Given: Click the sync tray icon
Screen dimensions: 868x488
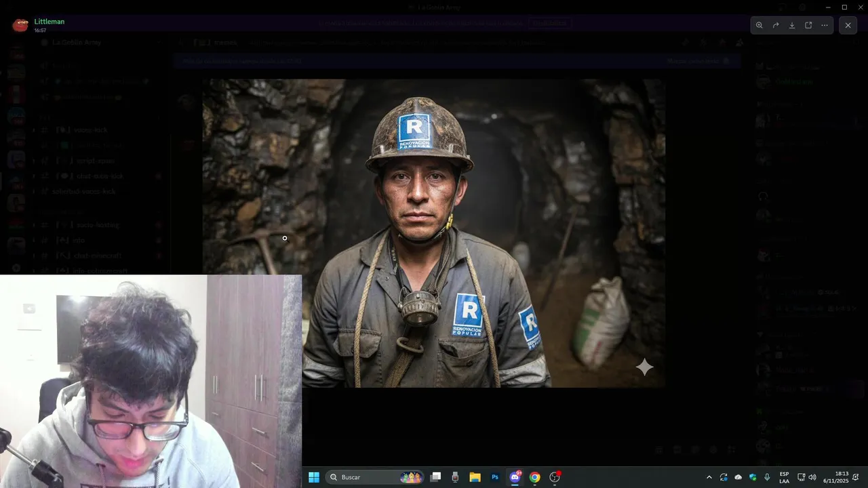Looking at the screenshot, I should (x=724, y=477).
